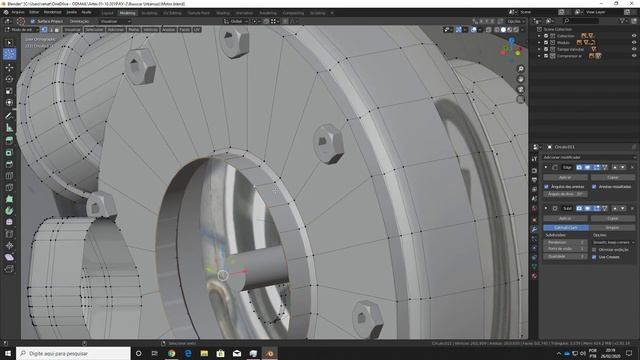Screen dimensions: 640x360
Task: Select the Shear tool
Action: 9,257
